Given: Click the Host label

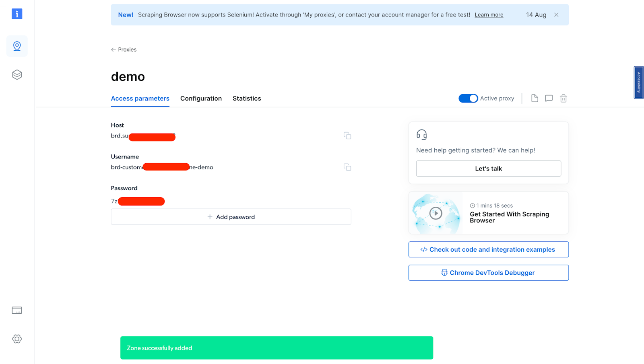Looking at the screenshot, I should coord(118,125).
